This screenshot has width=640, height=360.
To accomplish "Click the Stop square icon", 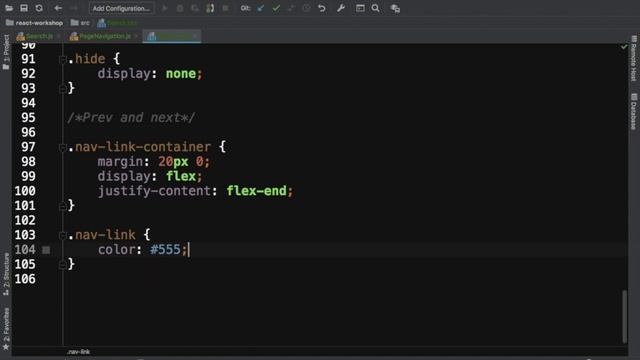I will tap(225, 8).
